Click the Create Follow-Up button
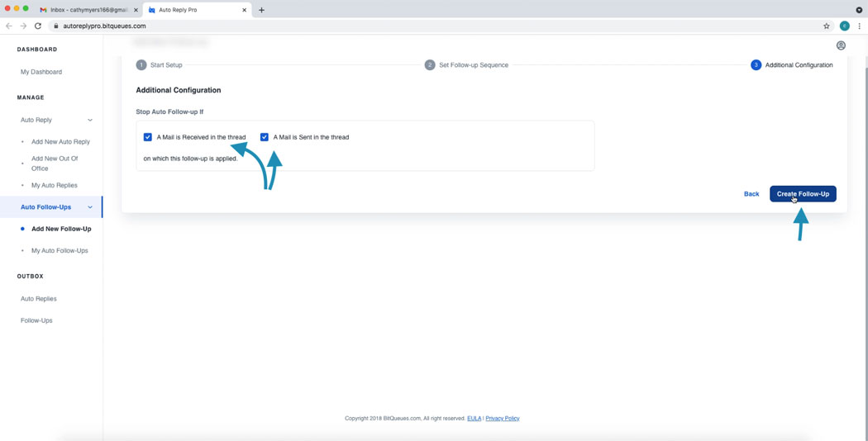 tap(802, 194)
